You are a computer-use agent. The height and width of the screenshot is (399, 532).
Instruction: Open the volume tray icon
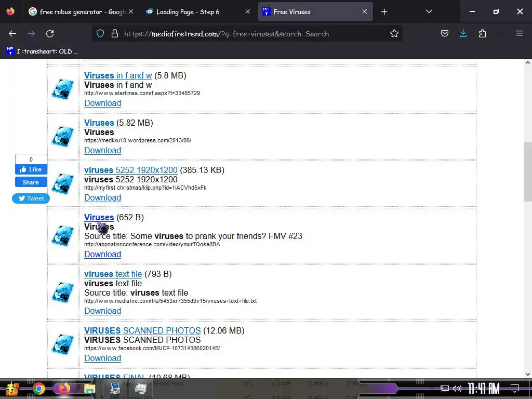point(457,389)
